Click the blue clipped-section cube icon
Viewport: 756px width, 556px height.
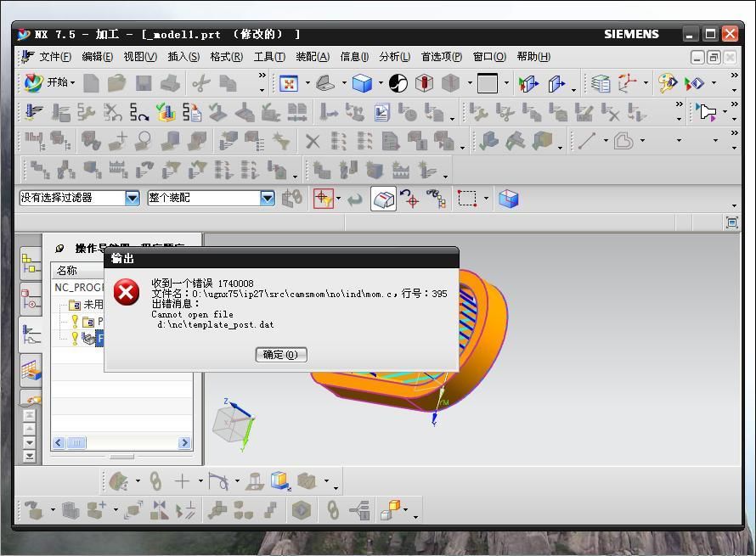click(508, 199)
